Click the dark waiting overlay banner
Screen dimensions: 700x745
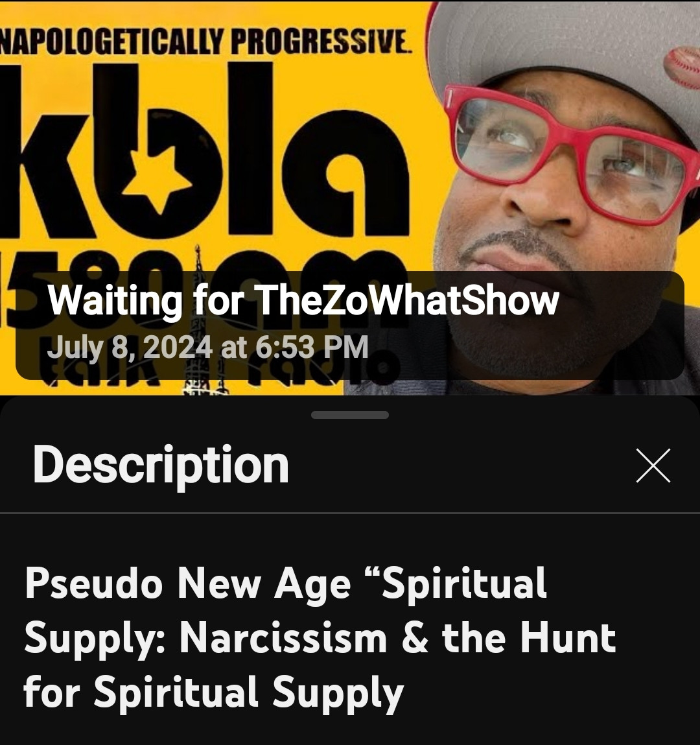(350, 325)
